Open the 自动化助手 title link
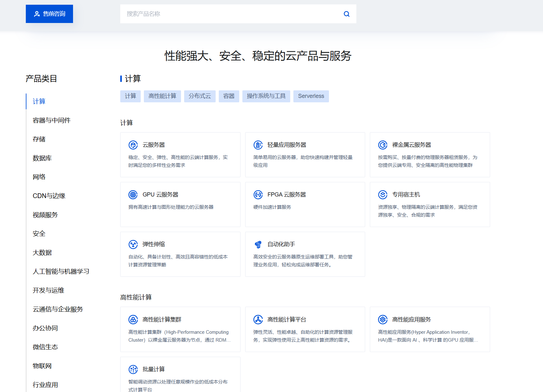 coord(281,244)
